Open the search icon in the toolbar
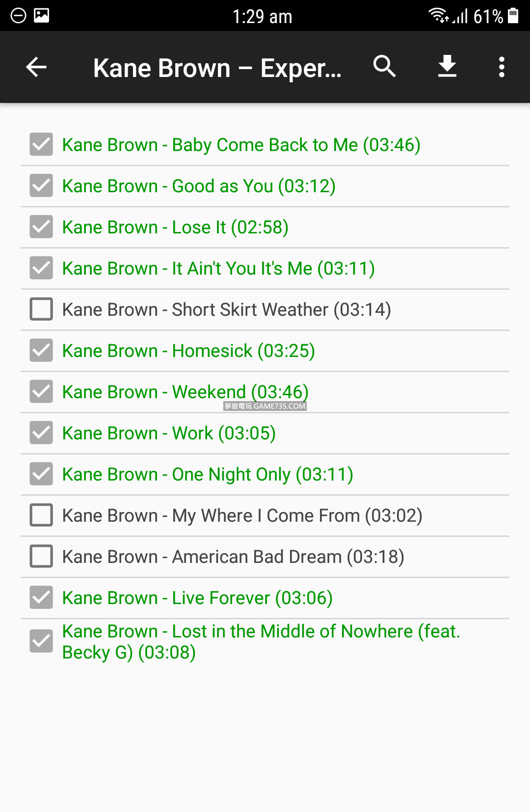The width and height of the screenshot is (530, 812). pos(384,66)
